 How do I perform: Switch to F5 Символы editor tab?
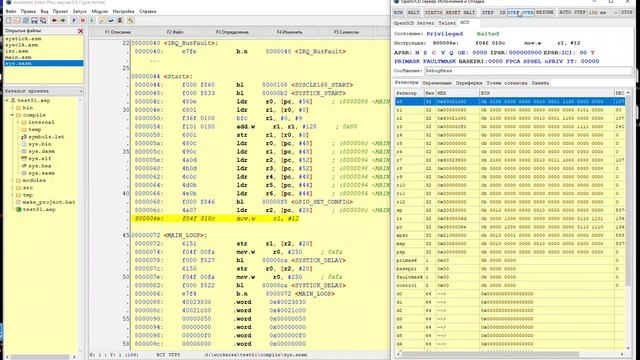tap(347, 32)
